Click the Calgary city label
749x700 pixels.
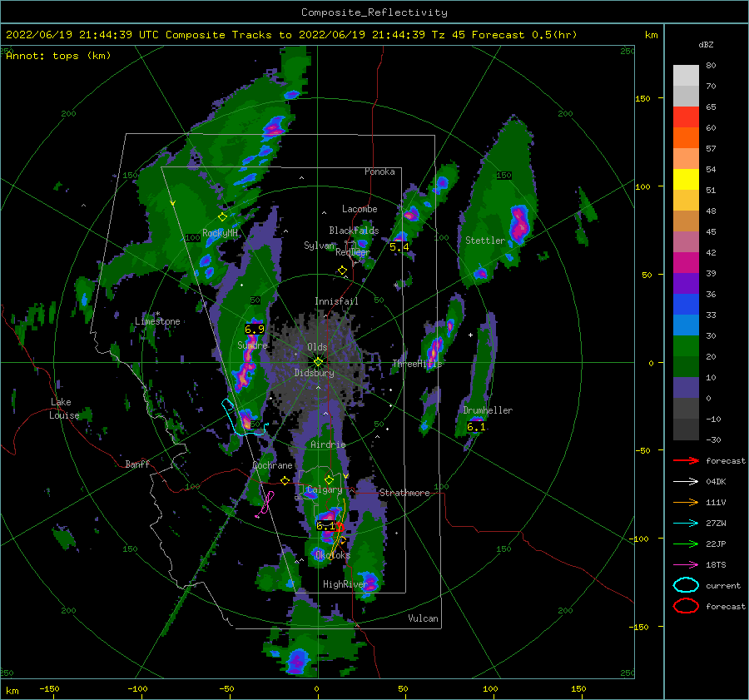coord(325,489)
